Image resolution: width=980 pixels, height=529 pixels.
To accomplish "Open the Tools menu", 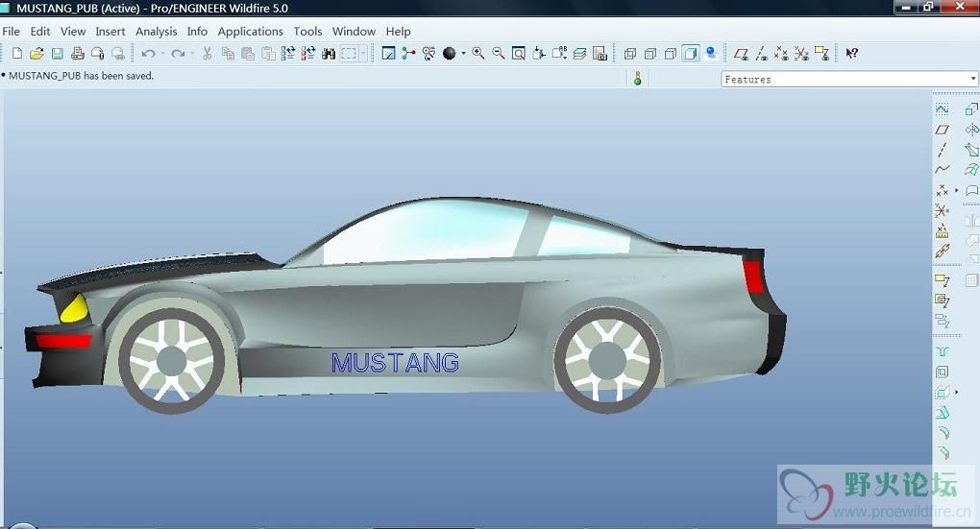I will (308, 32).
